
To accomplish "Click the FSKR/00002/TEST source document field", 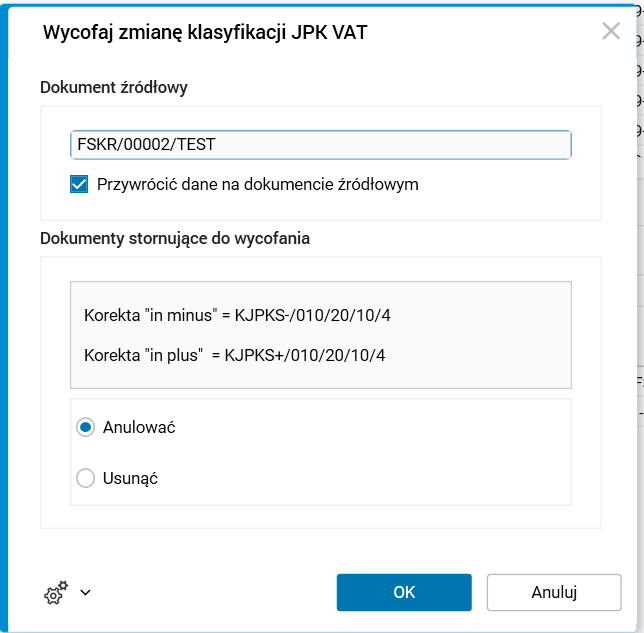I will click(320, 145).
